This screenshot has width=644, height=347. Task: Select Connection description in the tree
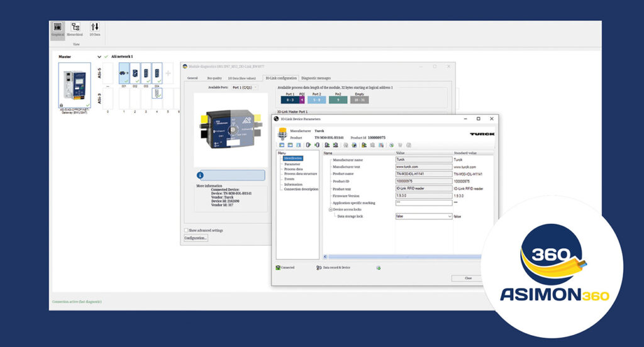301,189
